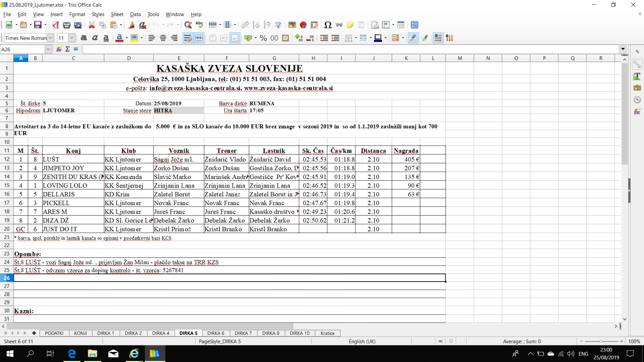Click the zoom slider in status bar

coord(601,341)
